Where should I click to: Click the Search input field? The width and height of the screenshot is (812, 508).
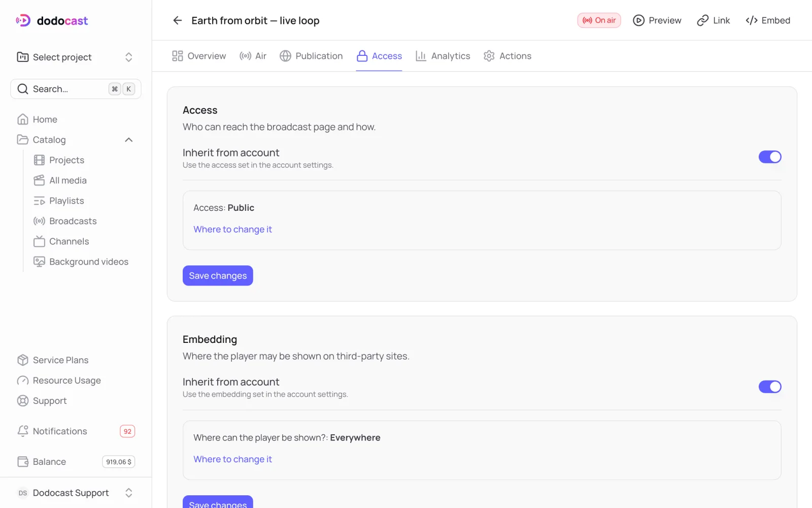click(x=76, y=89)
